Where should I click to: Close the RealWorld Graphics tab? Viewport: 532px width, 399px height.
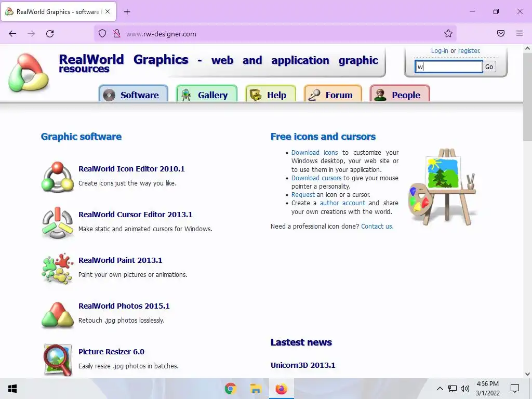(x=108, y=11)
